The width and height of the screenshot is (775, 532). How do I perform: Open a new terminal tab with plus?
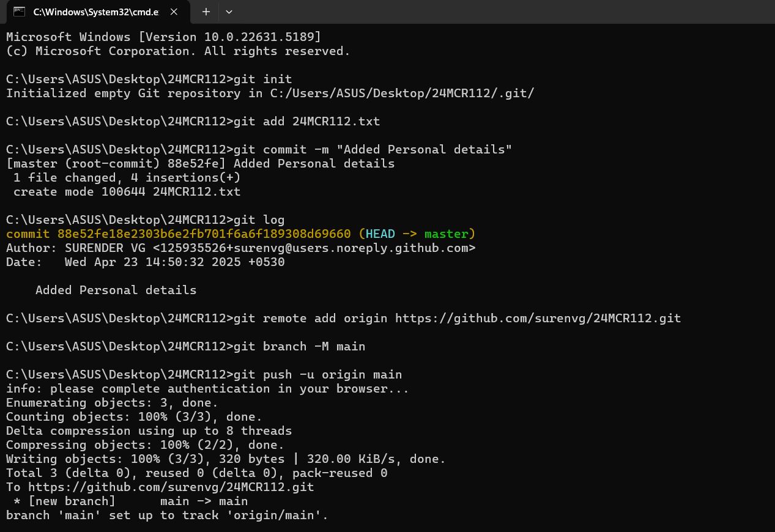[206, 12]
